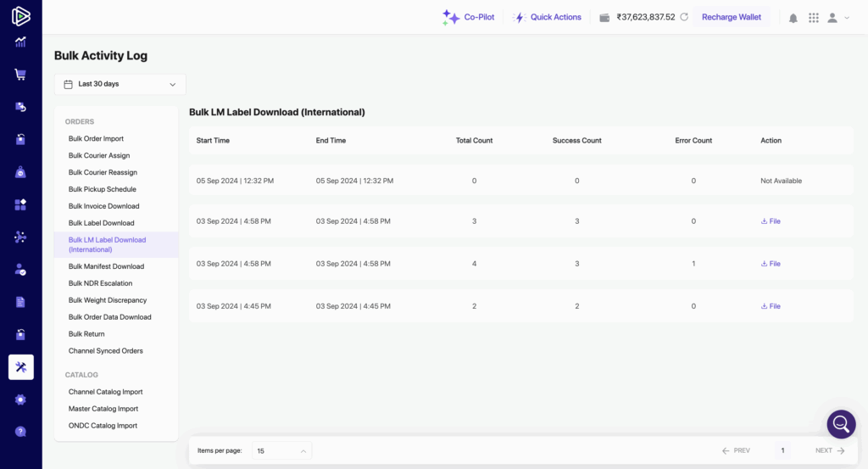
Task: Open notifications bell icon
Action: coord(793,18)
